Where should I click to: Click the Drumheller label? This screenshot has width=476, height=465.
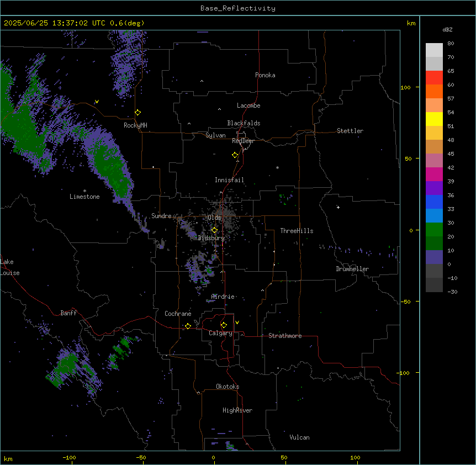[352, 269]
